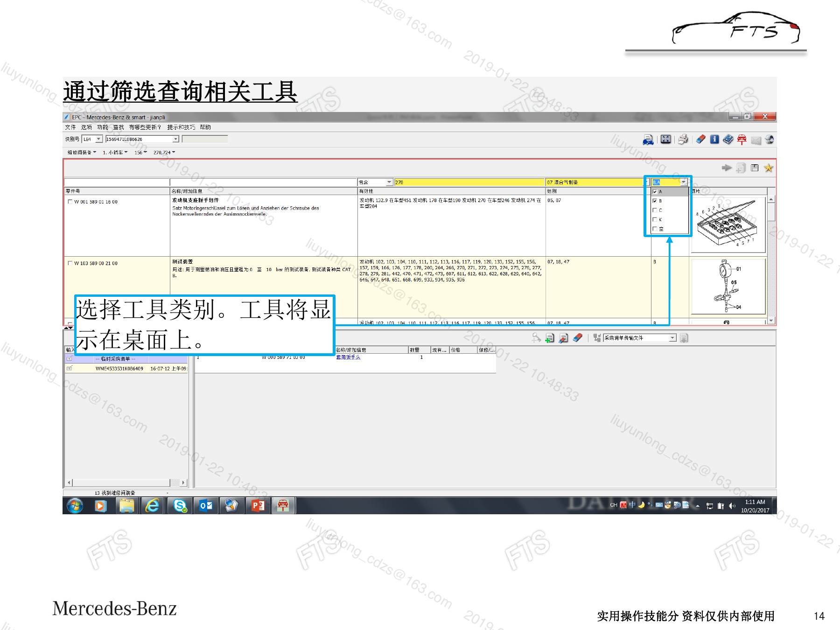
Task: Expand the VIN 1569471L086626 dropdown
Action: (x=175, y=139)
